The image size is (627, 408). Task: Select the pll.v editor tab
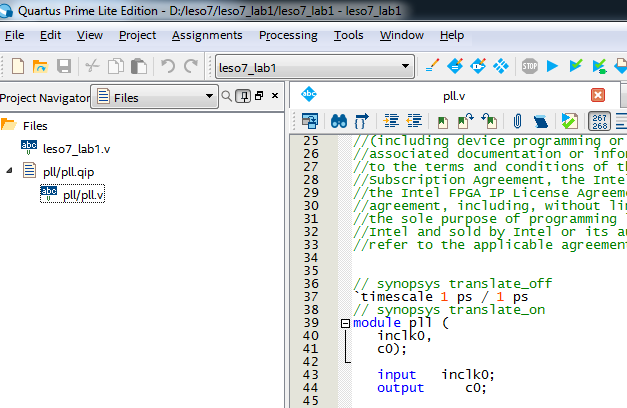click(x=454, y=96)
